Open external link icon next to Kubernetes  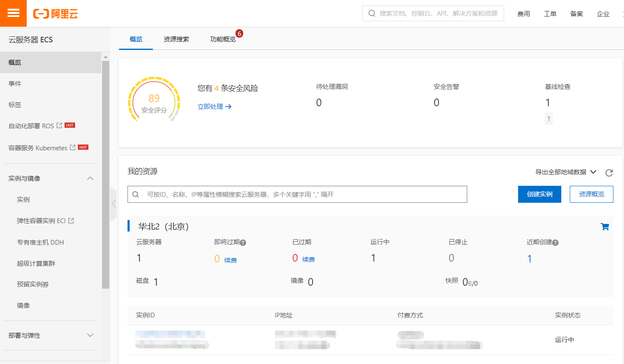click(72, 147)
